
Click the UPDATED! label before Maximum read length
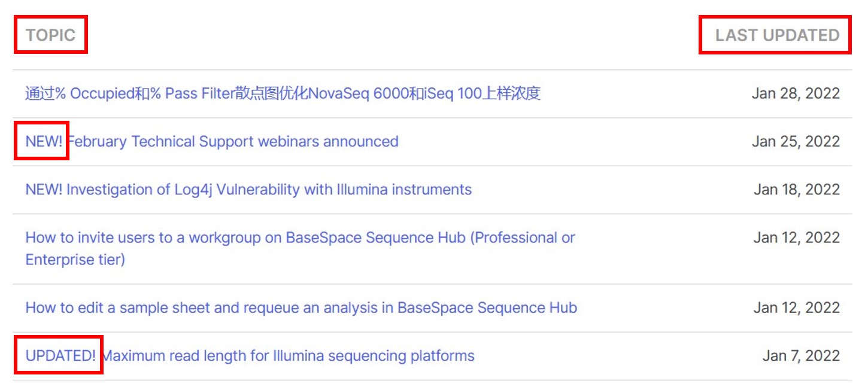[60, 356]
